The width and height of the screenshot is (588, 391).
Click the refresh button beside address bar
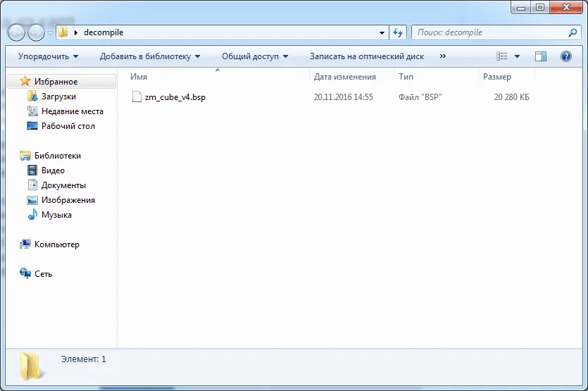click(399, 32)
